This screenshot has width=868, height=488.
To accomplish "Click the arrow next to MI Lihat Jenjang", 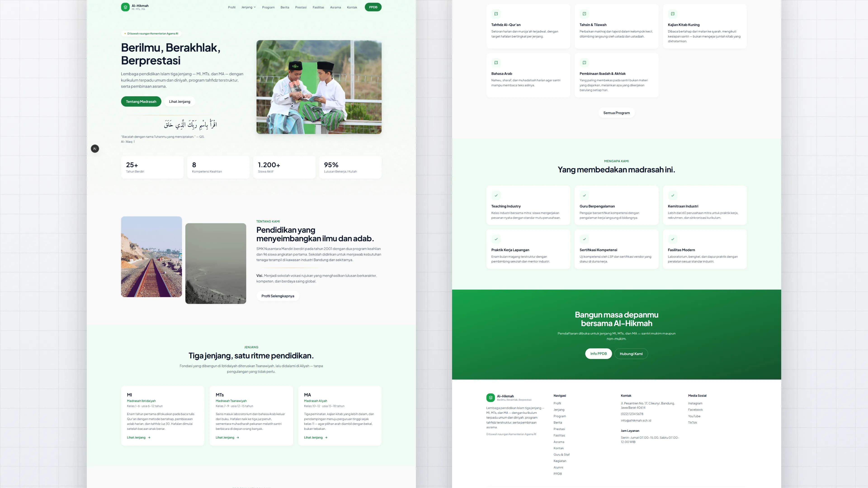I will point(149,437).
